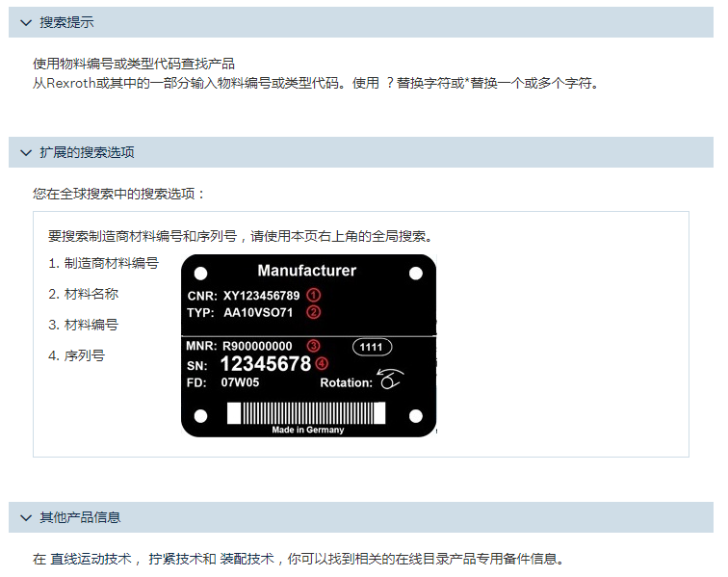This screenshot has width=728, height=577.
Task: Collapse the 扩展的搜索选项 section chevron
Action: (x=26, y=152)
